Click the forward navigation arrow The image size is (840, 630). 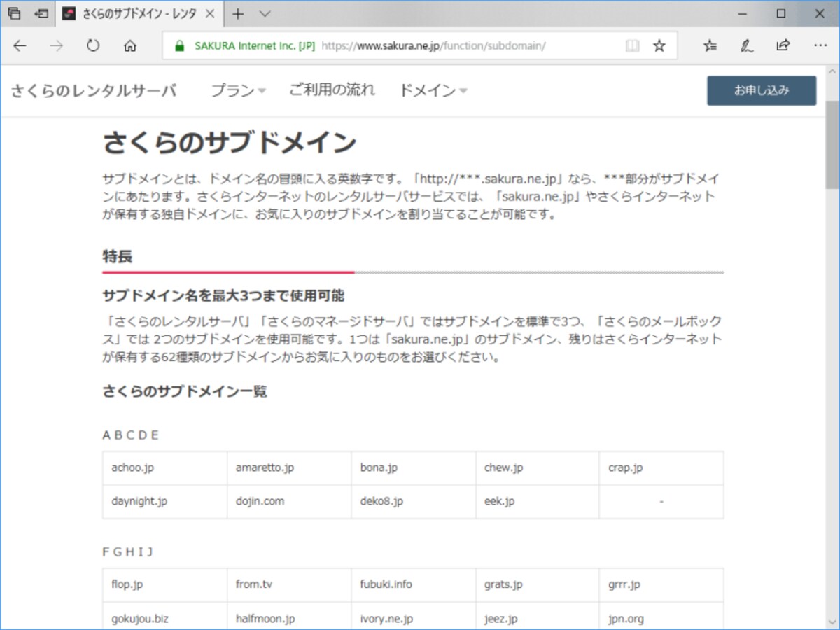[x=57, y=46]
